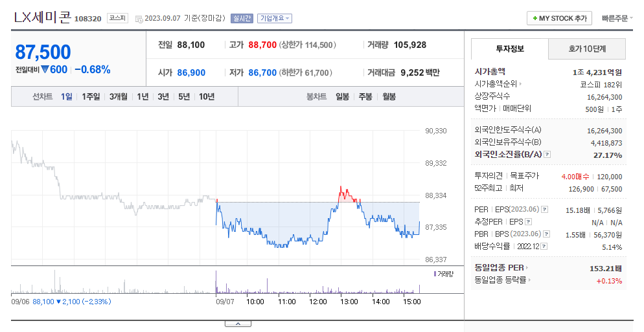Click 외국인보유주식수 value 4,418,873
644x332 pixels.
(606, 143)
